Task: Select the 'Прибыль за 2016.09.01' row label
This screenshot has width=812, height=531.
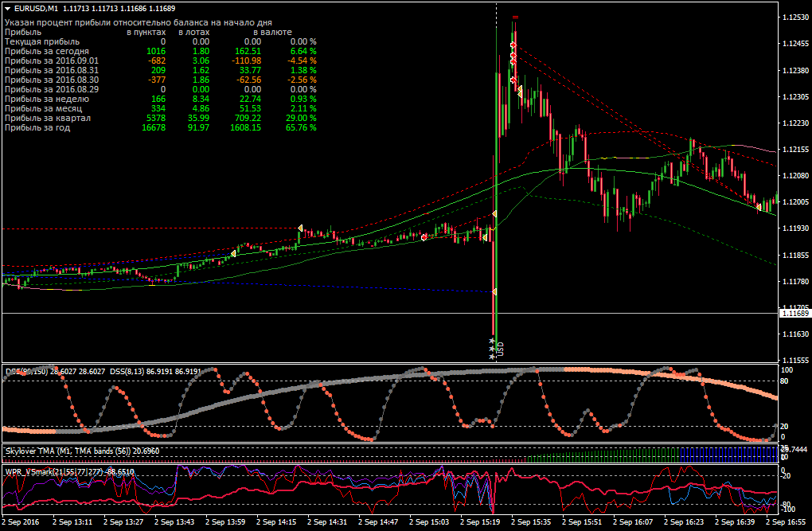Action: tap(51, 61)
